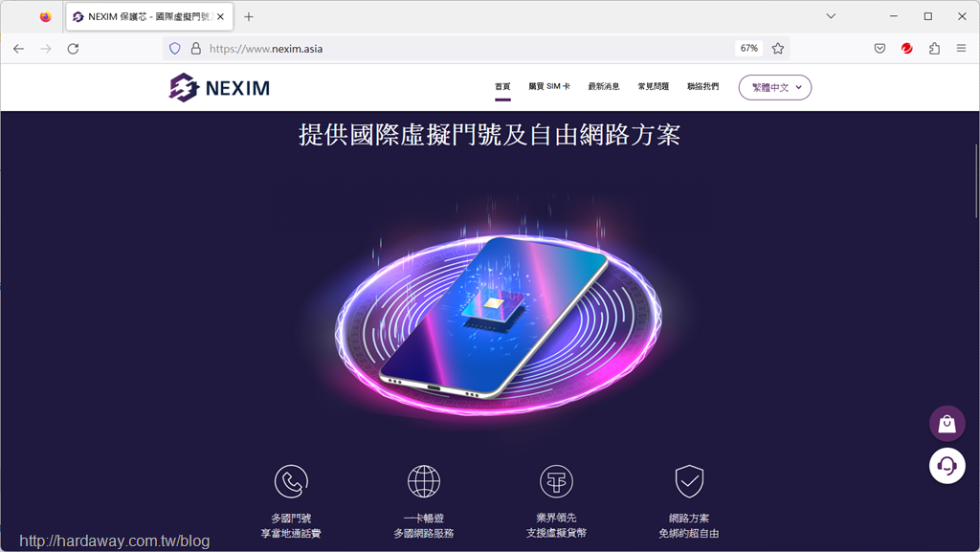Viewport: 980px width, 552px height.
Task: Bookmark this page with the star icon
Action: click(x=777, y=49)
